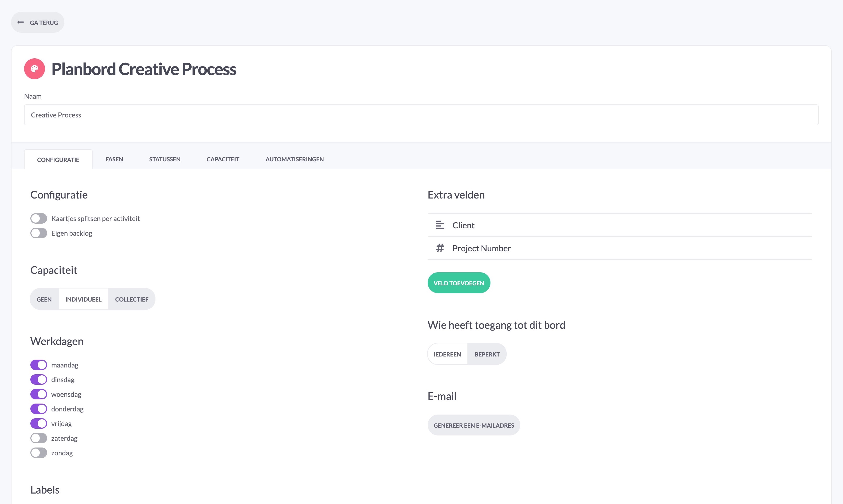Click the back arrow icon
Viewport: 843px width, 504px height.
20,22
